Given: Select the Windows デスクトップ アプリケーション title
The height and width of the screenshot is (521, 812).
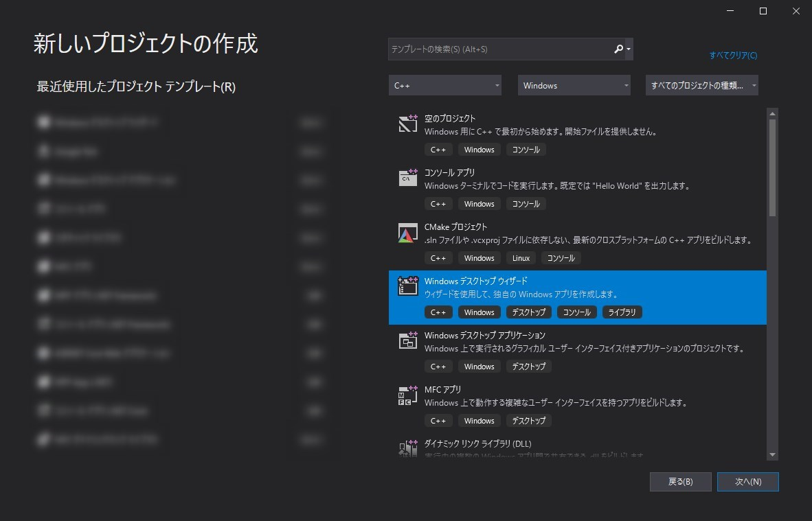Looking at the screenshot, I should pyautogui.click(x=485, y=336).
